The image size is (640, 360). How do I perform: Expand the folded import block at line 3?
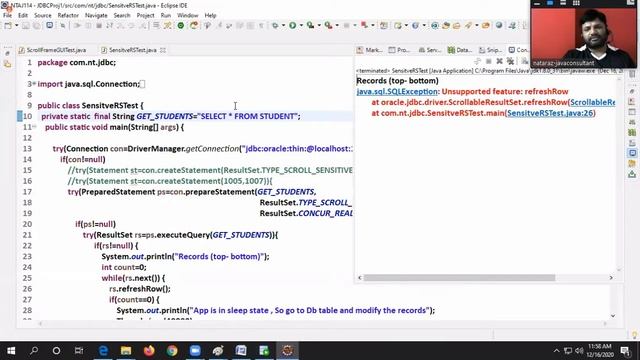point(34,84)
